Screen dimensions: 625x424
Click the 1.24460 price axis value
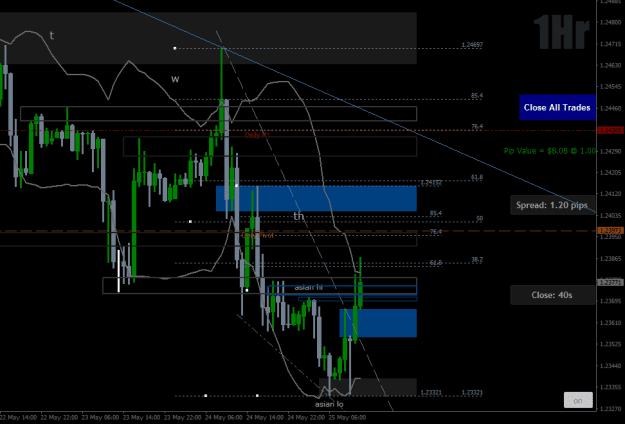(610, 108)
